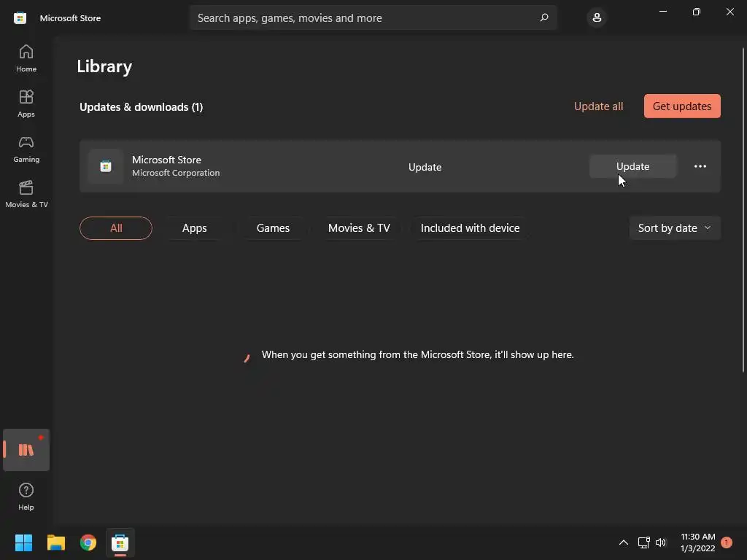Screen dimensions: 747x560
Task: Click the Get updates button
Action: point(682,106)
